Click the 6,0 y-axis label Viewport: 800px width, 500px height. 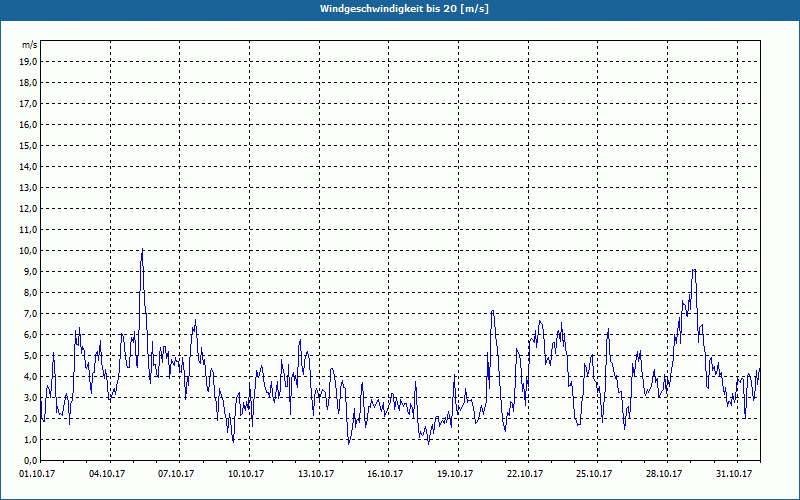(x=30, y=334)
